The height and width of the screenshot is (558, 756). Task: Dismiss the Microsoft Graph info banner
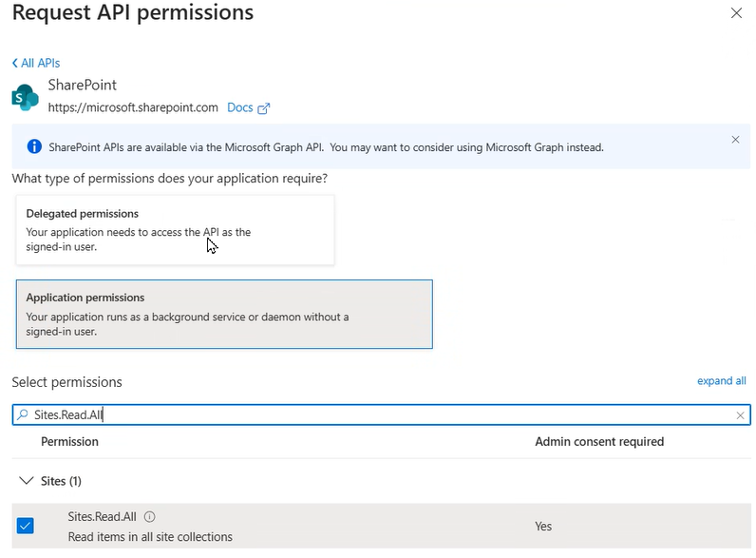(x=735, y=140)
